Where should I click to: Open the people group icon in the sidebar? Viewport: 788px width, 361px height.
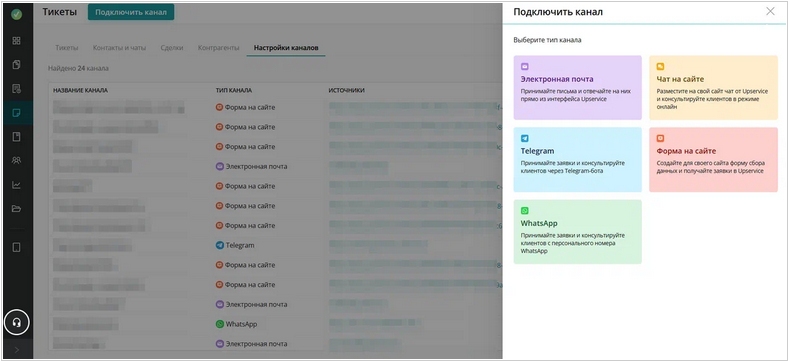pyautogui.click(x=17, y=160)
